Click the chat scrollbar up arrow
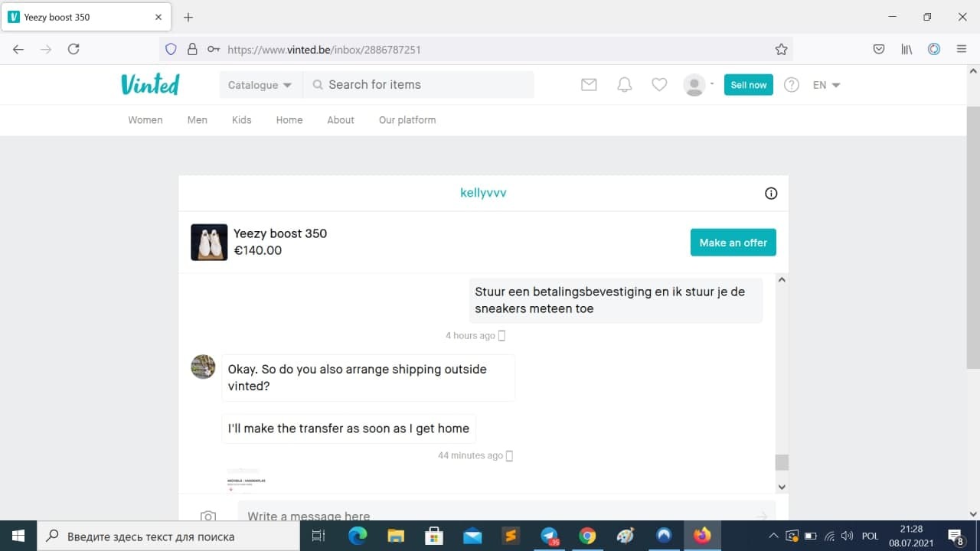Image resolution: width=980 pixels, height=551 pixels. pos(782,280)
